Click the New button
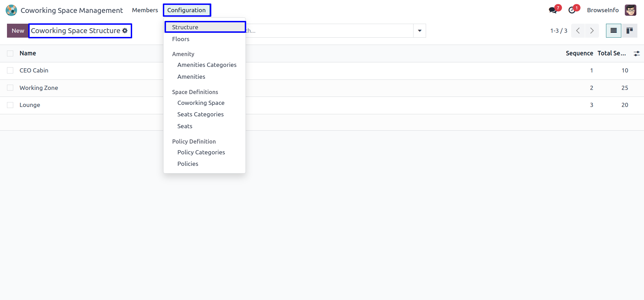The width and height of the screenshot is (644, 300). [x=18, y=31]
